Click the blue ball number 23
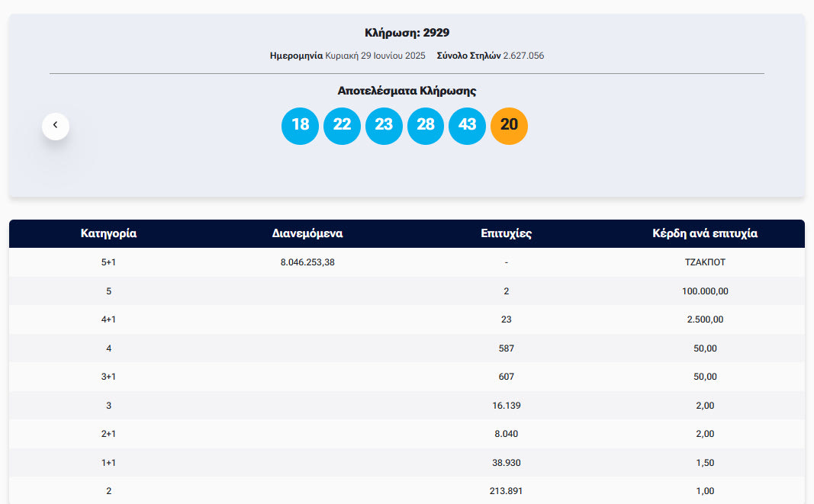 [x=384, y=126]
